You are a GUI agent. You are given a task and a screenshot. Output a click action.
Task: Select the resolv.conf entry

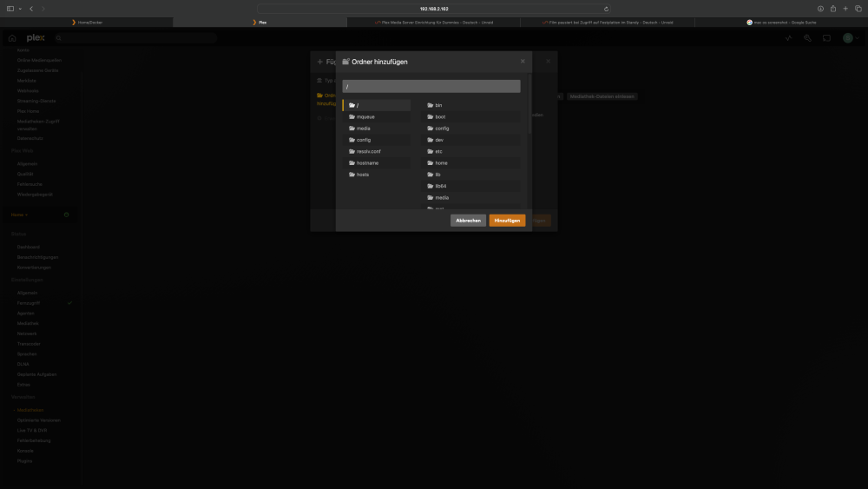pyautogui.click(x=377, y=151)
